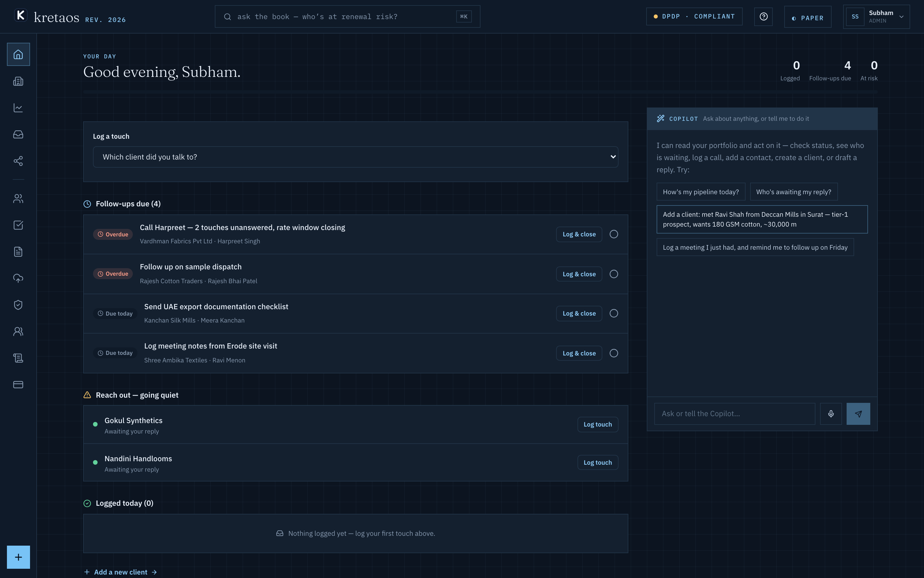Click the kretaos K logo
The image size is (924, 578).
[21, 15]
